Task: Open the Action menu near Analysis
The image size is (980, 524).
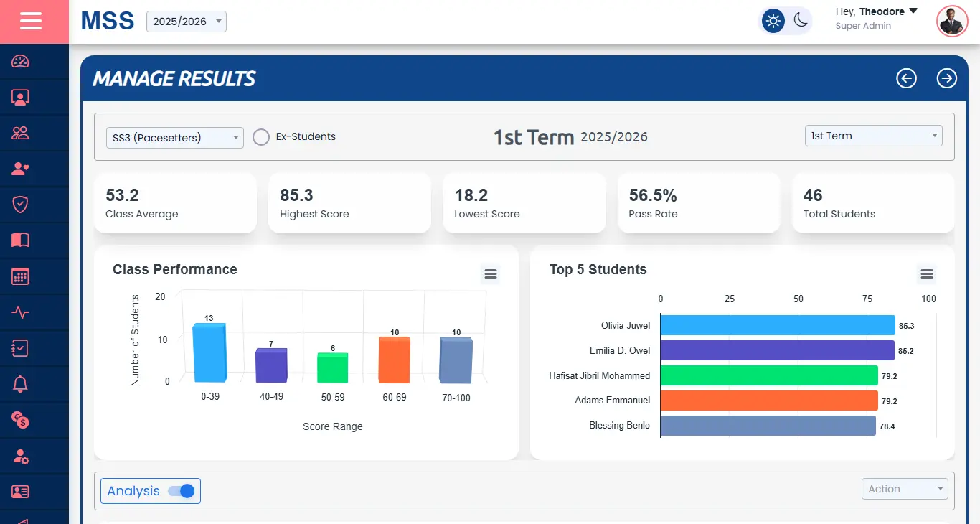Action: click(905, 488)
